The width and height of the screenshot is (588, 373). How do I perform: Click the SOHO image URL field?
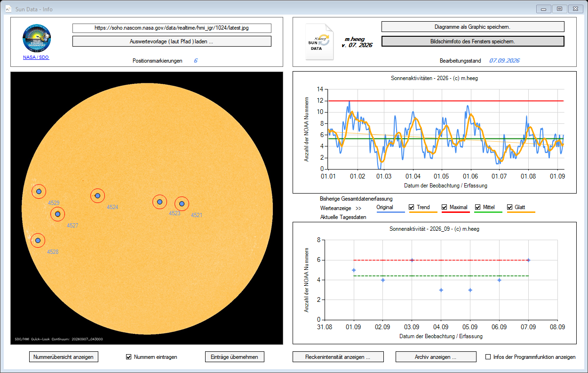(172, 28)
